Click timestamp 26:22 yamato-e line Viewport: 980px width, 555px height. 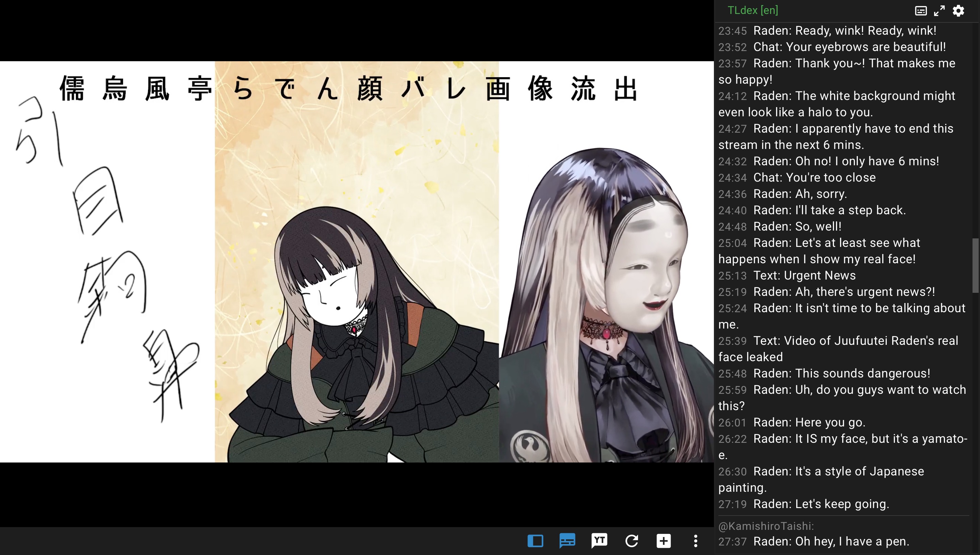pos(732,439)
